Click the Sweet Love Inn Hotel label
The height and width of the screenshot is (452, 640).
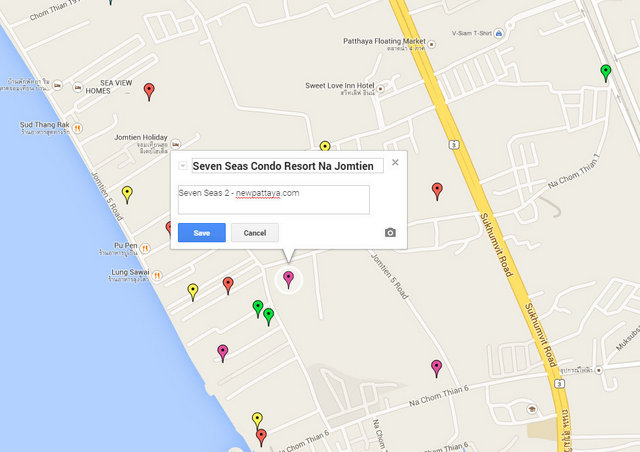click(340, 85)
